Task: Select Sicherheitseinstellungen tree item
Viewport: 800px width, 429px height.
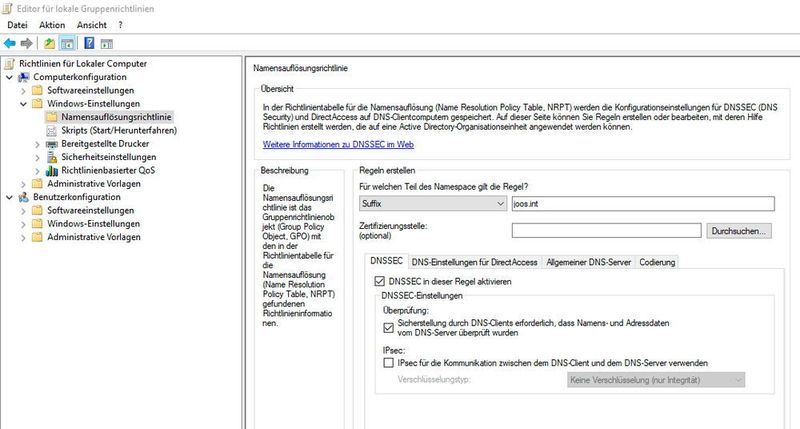Action: pyautogui.click(x=109, y=157)
